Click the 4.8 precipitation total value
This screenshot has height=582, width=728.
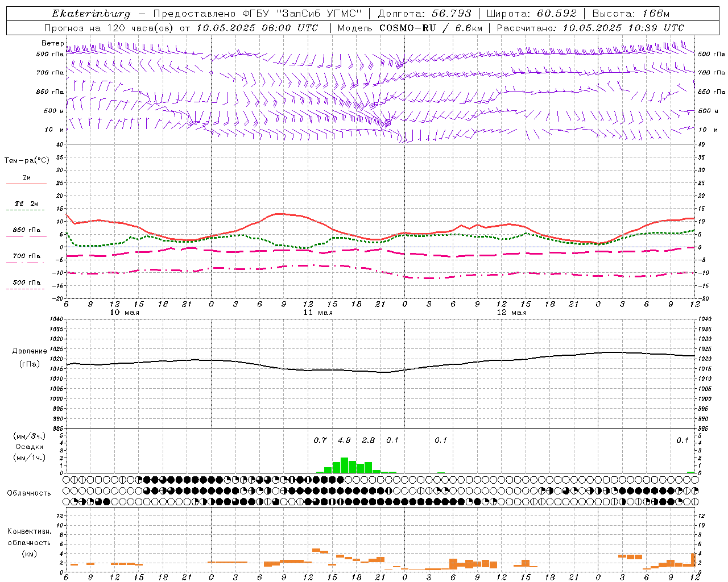pos(344,440)
